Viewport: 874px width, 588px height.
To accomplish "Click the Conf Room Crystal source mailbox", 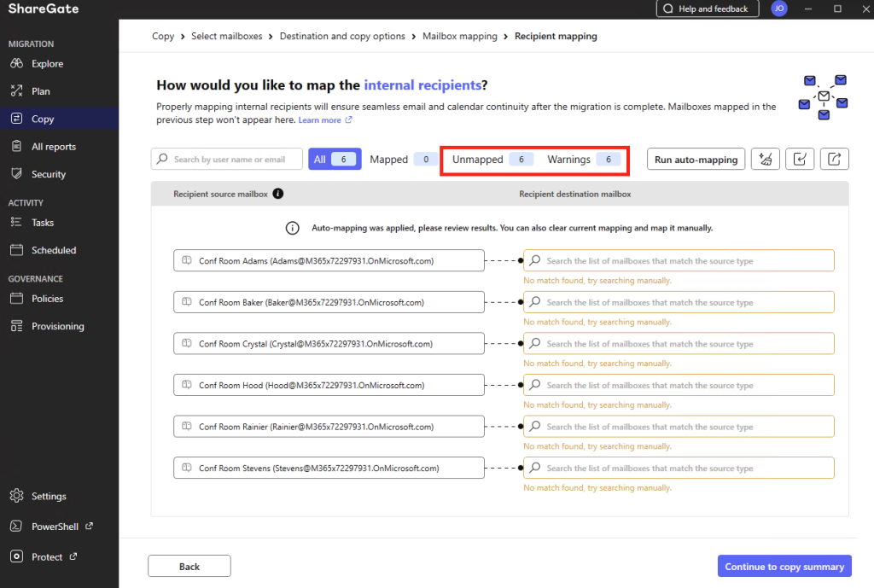I will (x=329, y=343).
